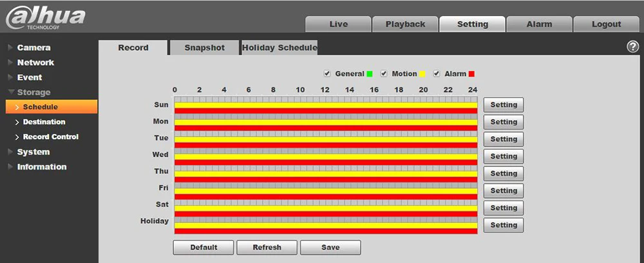Screen dimensions: 644x263
Task: Click the gray General bar for Tue
Action: point(326,134)
